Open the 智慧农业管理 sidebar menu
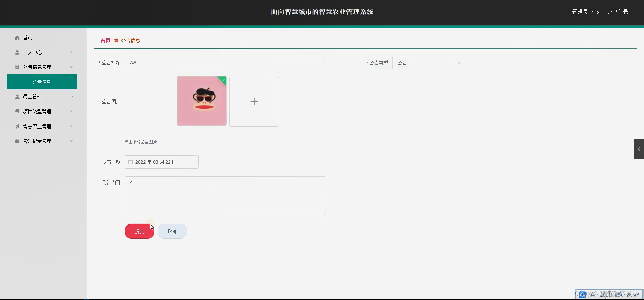644x300 pixels. [42, 126]
